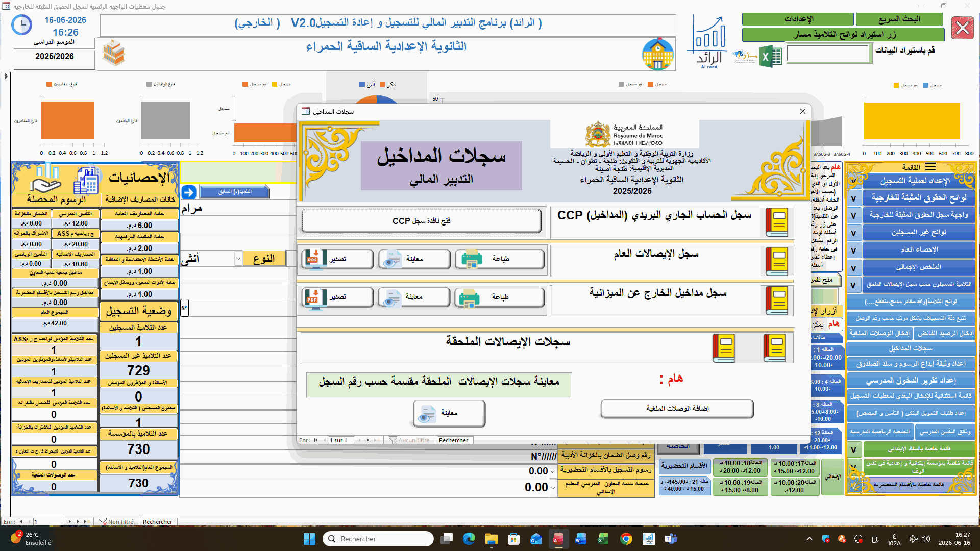Go to last record in the dialog navigator
Image resolution: width=980 pixels, height=551 pixels.
point(368,440)
